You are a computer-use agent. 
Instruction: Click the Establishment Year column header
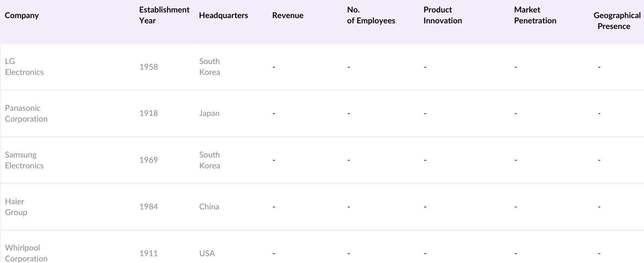coord(164,15)
